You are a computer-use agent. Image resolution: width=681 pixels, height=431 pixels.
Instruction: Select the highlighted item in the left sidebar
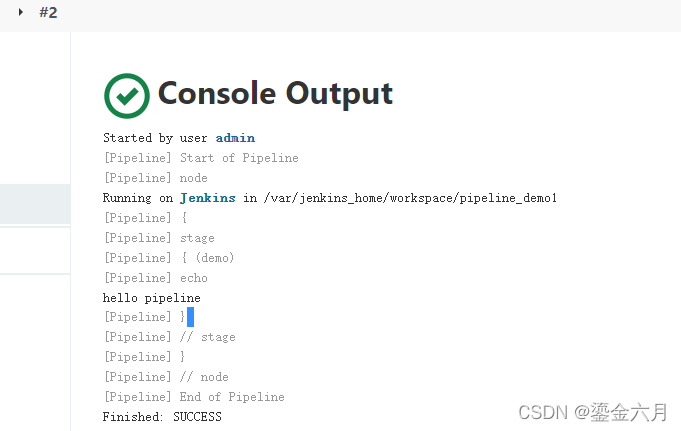click(35, 203)
